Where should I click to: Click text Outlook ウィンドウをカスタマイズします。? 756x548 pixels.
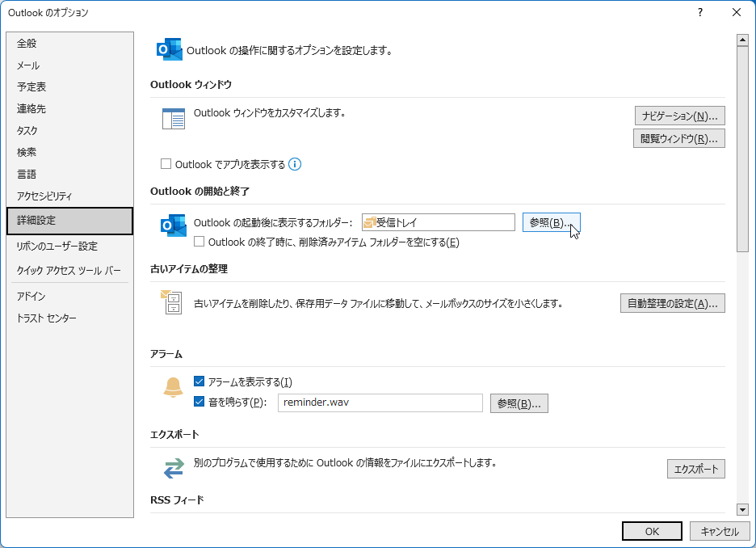click(x=270, y=113)
